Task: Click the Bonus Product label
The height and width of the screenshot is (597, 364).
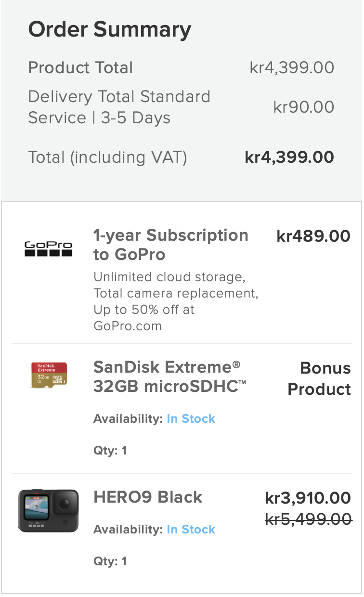Action: [x=319, y=378]
